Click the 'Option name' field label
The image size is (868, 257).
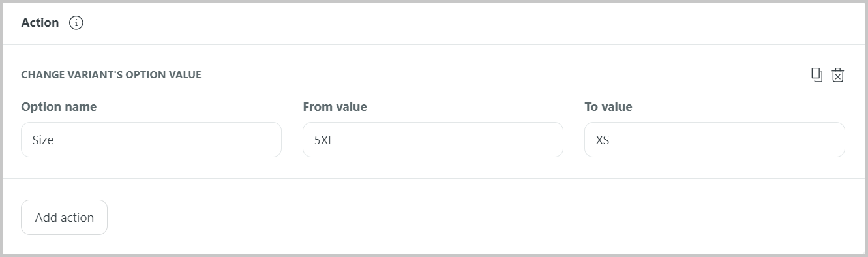(x=59, y=107)
